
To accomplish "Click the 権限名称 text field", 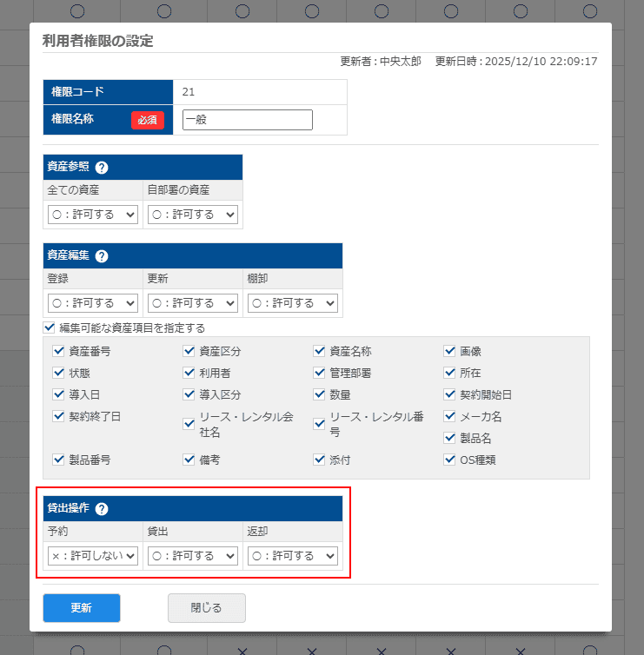I will [248, 120].
